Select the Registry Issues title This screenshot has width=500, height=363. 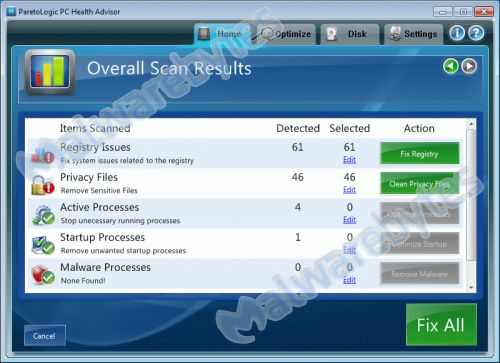tap(95, 147)
